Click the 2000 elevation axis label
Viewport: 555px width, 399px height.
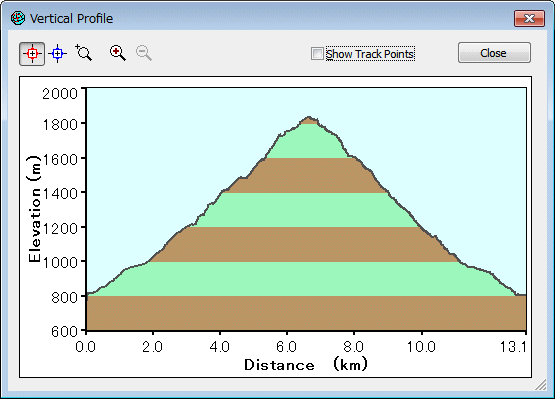coord(60,94)
